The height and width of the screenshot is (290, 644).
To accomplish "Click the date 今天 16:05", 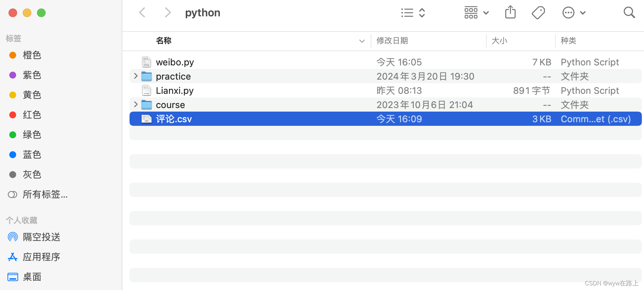I will [399, 62].
